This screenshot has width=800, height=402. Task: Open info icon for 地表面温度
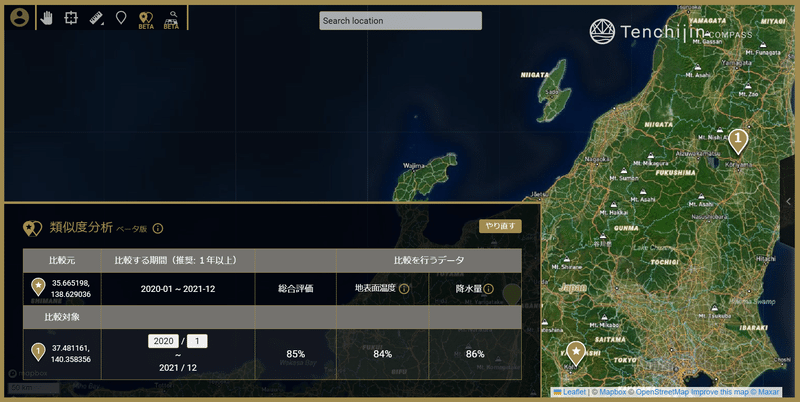tap(404, 289)
